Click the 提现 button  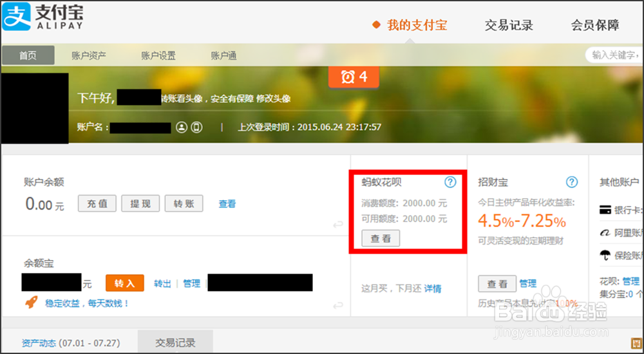coord(140,203)
